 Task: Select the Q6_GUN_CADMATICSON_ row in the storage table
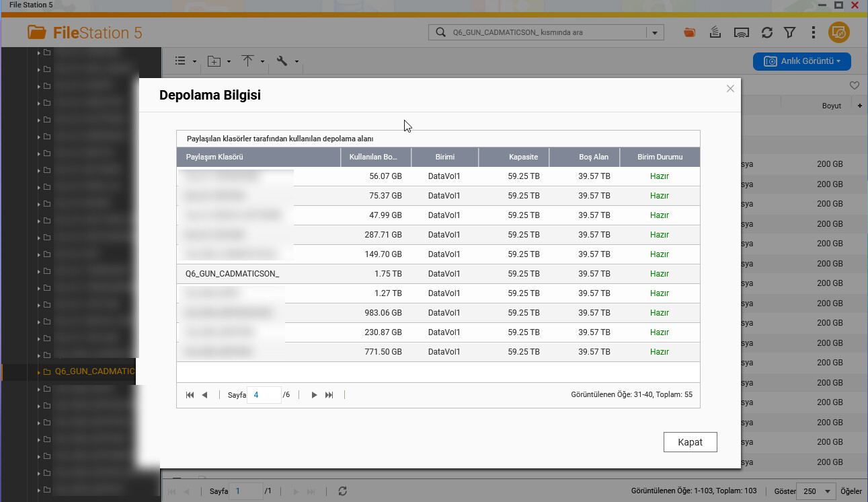coord(232,274)
